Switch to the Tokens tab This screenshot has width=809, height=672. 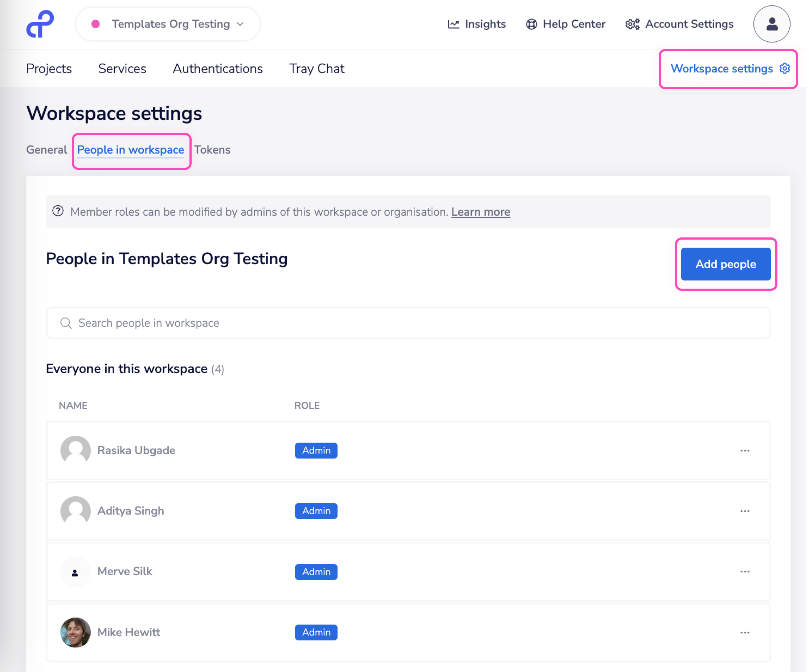(x=212, y=150)
